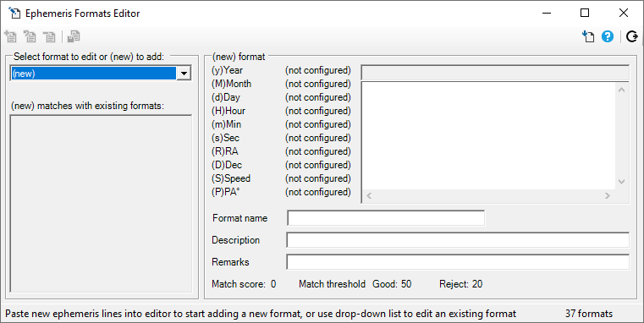Click the editor's horizontal scrollbar left arrow
Image resolution: width=644 pixels, height=323 pixels.
click(369, 196)
